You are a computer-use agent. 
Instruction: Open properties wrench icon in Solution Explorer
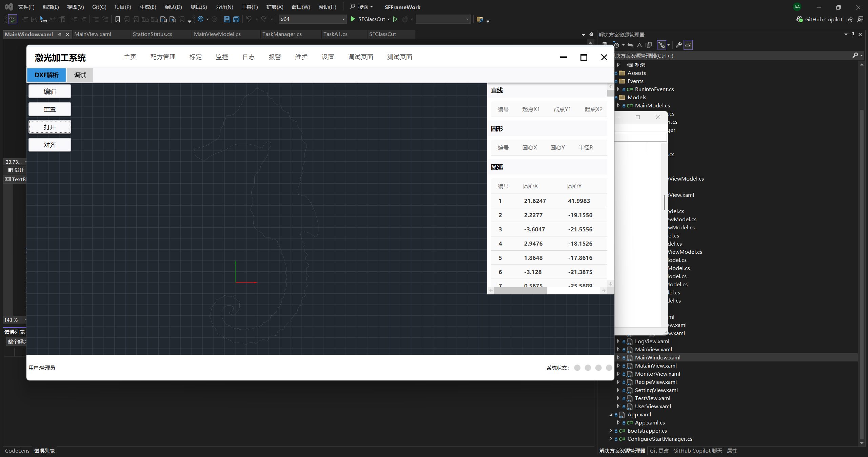pyautogui.click(x=678, y=45)
